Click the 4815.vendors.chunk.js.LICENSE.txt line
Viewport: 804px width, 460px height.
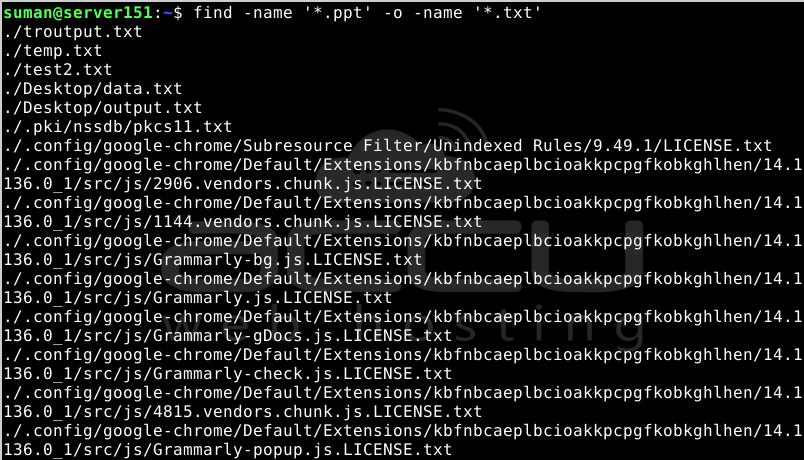coord(243,411)
